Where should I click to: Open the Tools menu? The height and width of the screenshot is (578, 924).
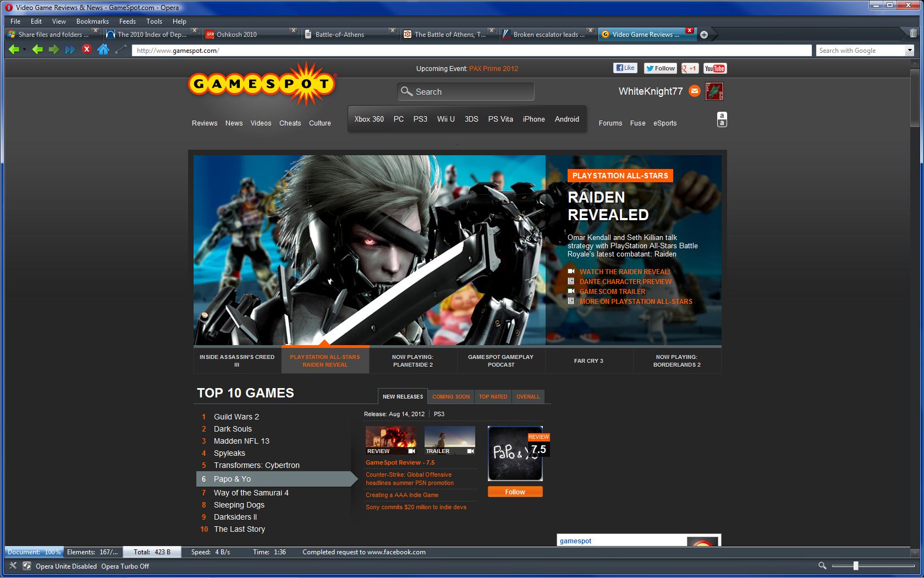coord(154,21)
